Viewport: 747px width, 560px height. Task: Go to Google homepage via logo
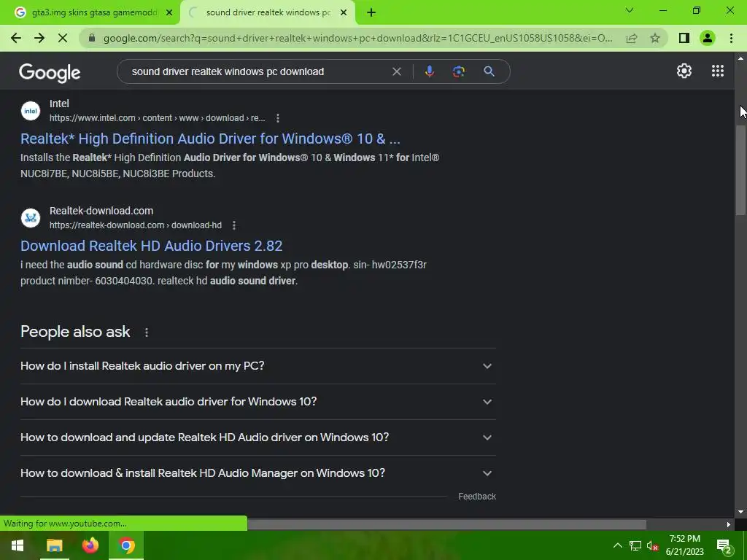(x=50, y=72)
